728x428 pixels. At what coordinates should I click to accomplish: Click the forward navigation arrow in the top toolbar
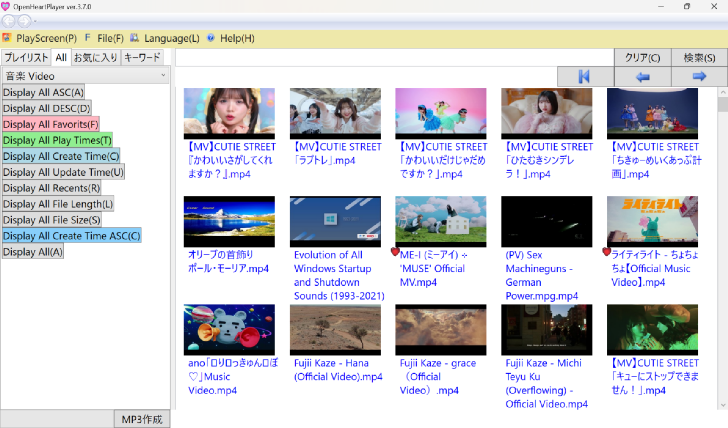(24, 21)
